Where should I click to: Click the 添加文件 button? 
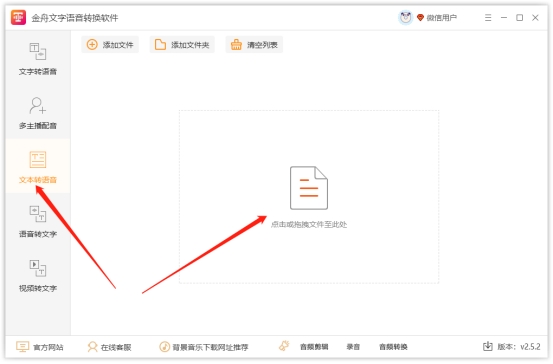point(110,45)
